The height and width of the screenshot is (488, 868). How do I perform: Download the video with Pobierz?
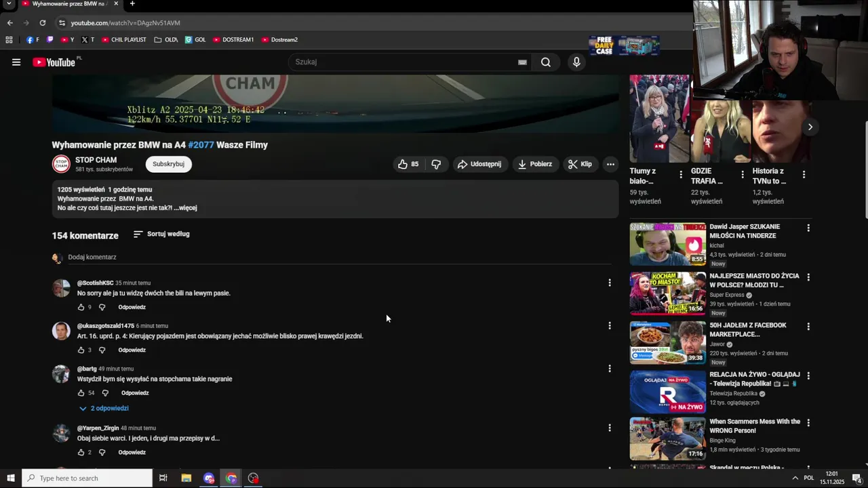tap(535, 164)
